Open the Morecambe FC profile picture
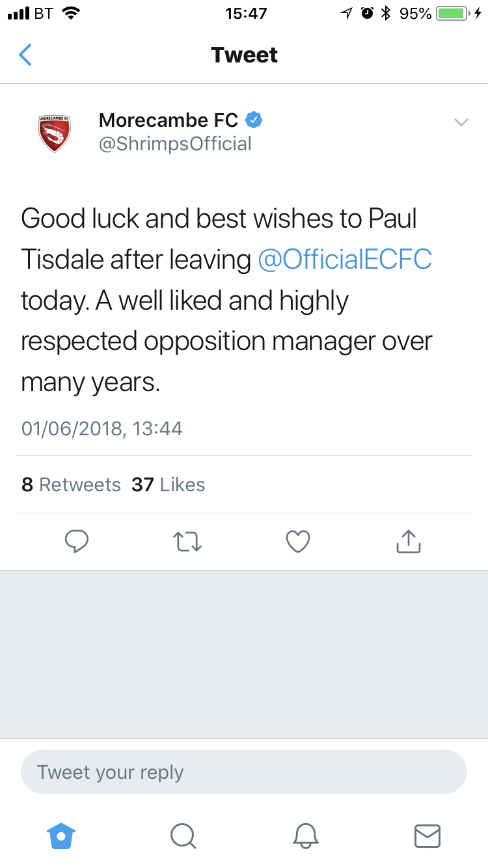 click(x=55, y=133)
